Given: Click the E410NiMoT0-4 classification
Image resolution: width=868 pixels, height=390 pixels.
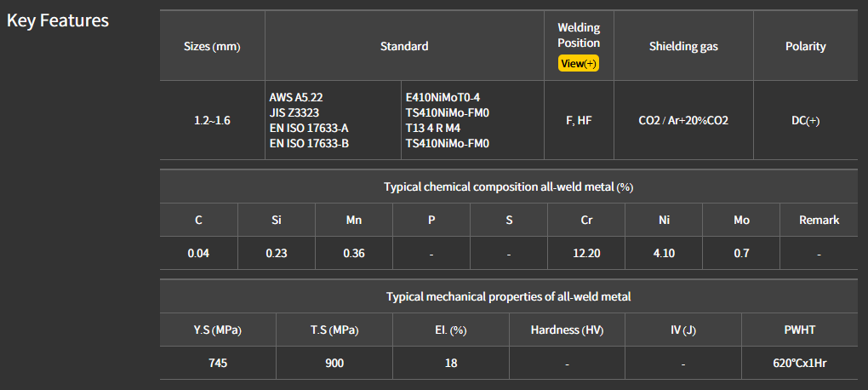Looking at the screenshot, I should click(x=448, y=98).
